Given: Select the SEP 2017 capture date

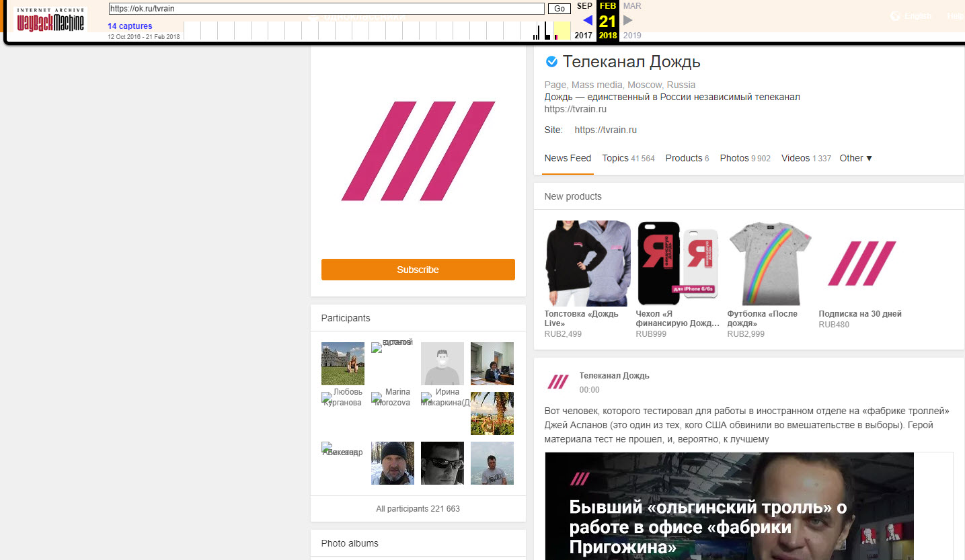Looking at the screenshot, I should click(584, 20).
